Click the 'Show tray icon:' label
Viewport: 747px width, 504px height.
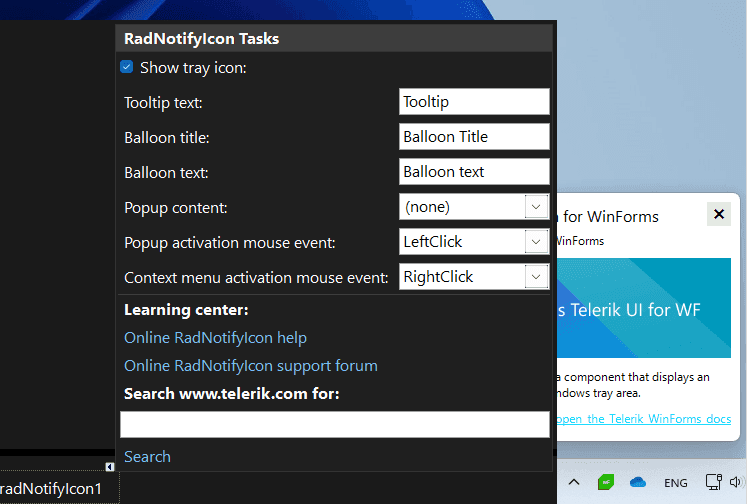[193, 68]
